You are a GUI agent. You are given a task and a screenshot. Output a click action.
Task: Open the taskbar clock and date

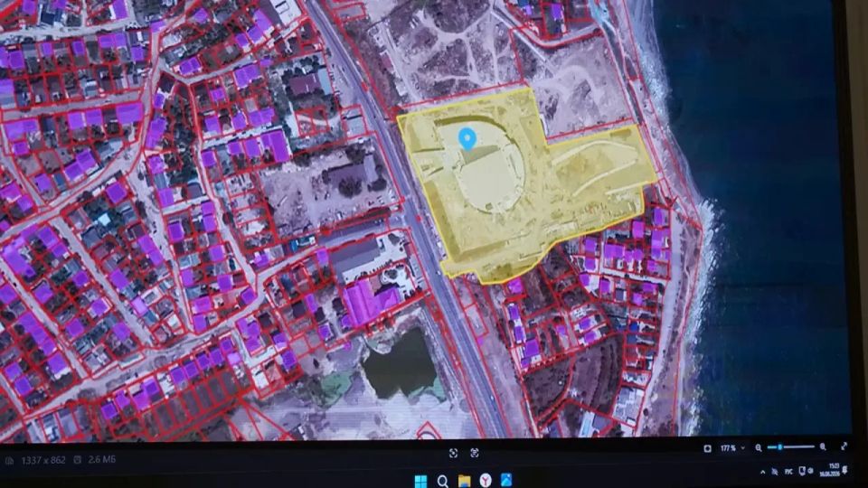click(832, 470)
